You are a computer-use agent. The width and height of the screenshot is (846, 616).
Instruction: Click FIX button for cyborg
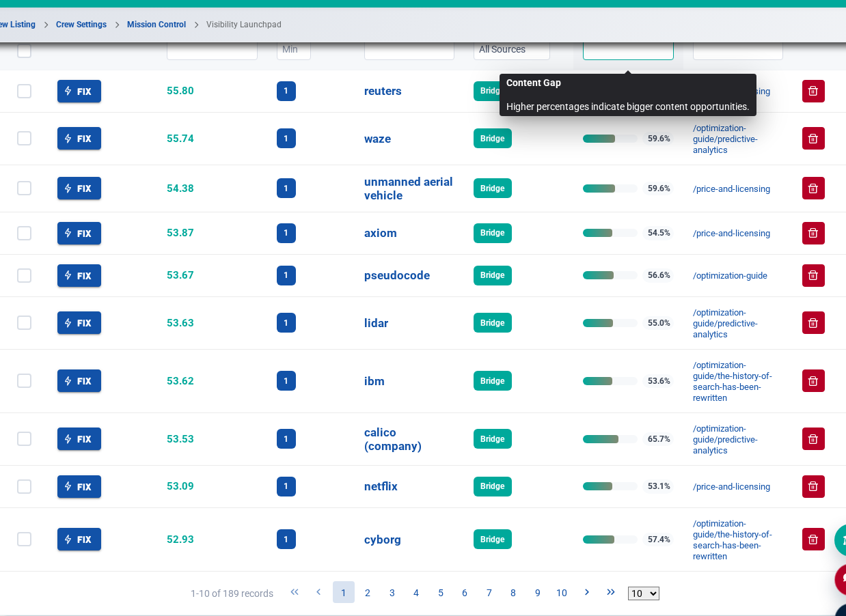(x=79, y=540)
